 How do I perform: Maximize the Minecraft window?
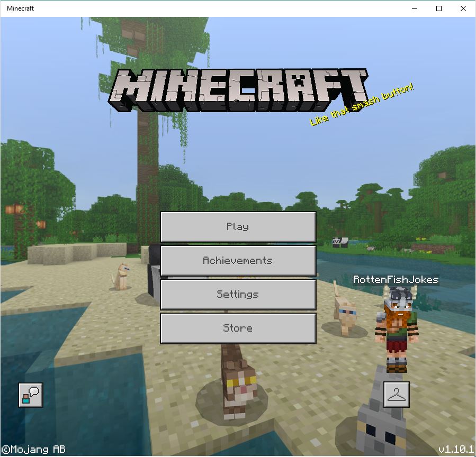click(x=438, y=8)
